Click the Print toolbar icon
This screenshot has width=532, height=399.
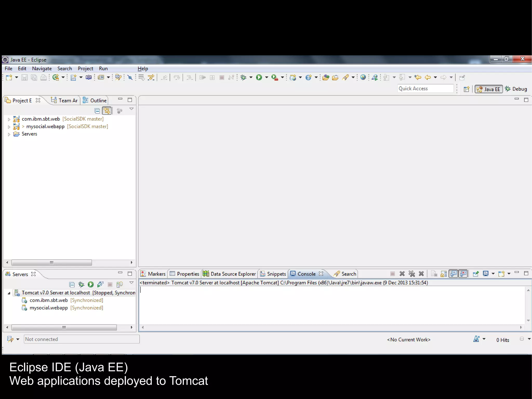click(44, 77)
